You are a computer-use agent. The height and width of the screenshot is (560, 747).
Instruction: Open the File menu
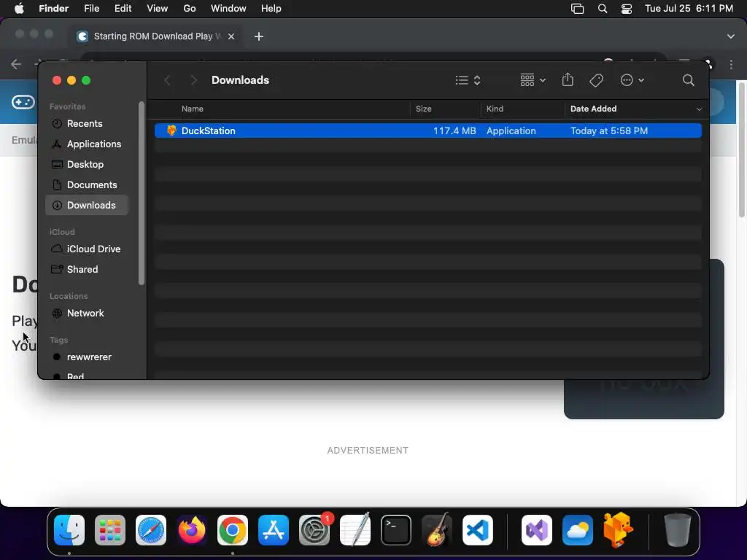pos(91,9)
